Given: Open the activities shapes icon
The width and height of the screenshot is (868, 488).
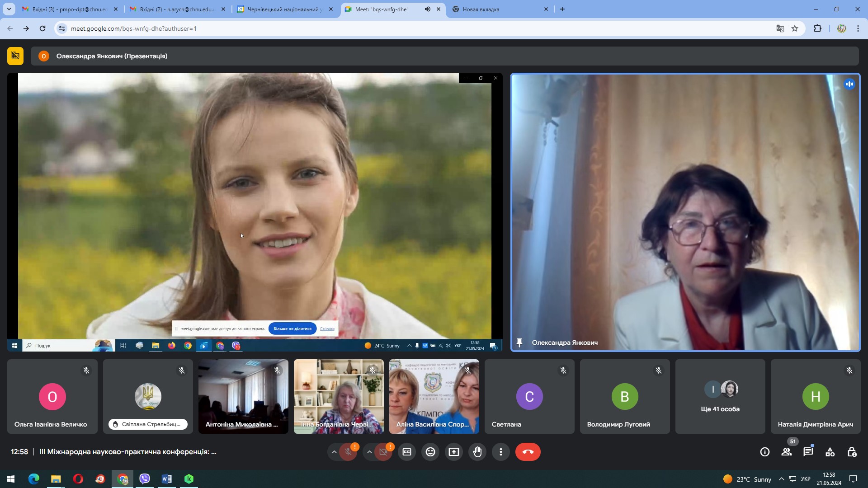Looking at the screenshot, I should pos(830,452).
